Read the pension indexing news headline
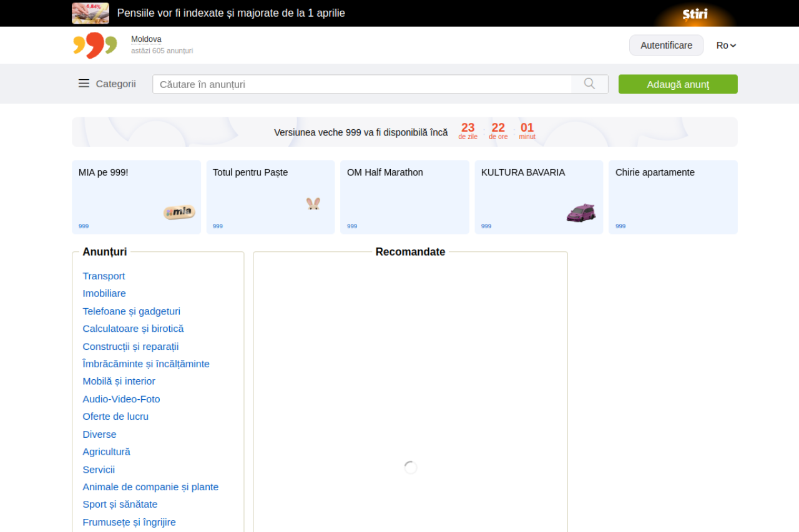Viewport: 799px width, 532px height. pyautogui.click(x=231, y=13)
